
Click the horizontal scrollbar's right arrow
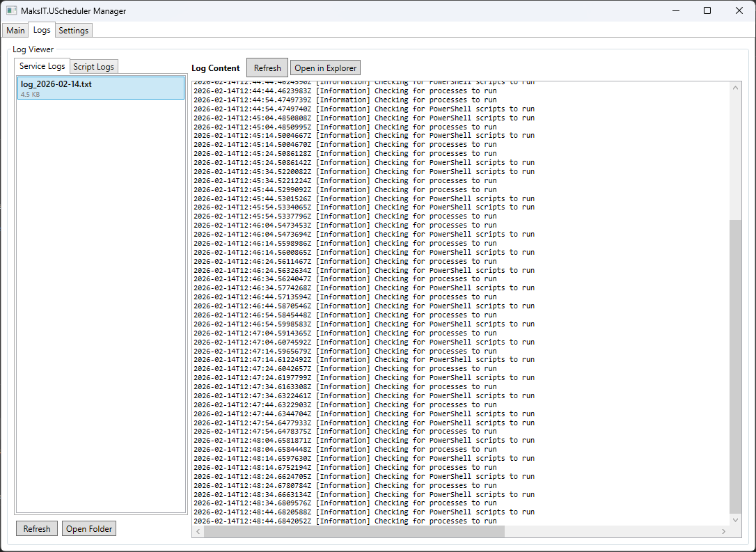point(724,532)
